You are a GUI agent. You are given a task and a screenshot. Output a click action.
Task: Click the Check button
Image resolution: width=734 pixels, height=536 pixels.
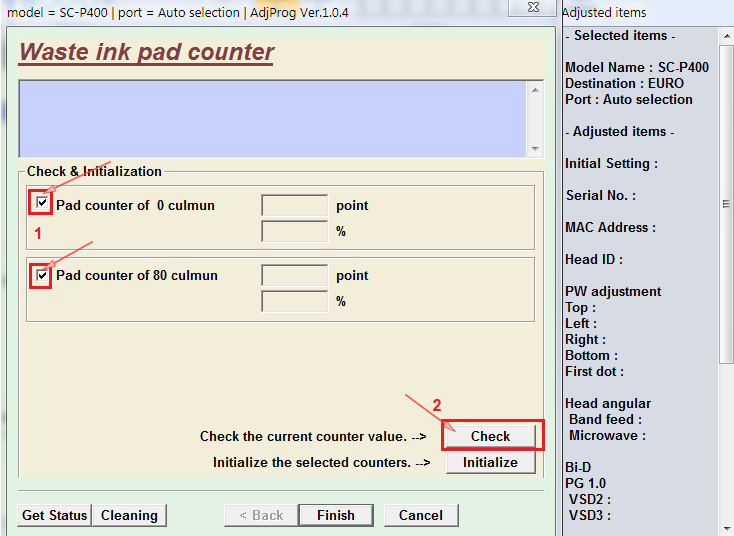(x=490, y=436)
